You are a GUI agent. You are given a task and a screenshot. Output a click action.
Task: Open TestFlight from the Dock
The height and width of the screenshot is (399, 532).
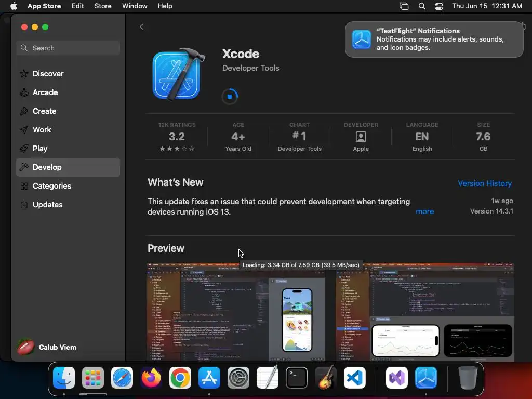[x=426, y=378]
